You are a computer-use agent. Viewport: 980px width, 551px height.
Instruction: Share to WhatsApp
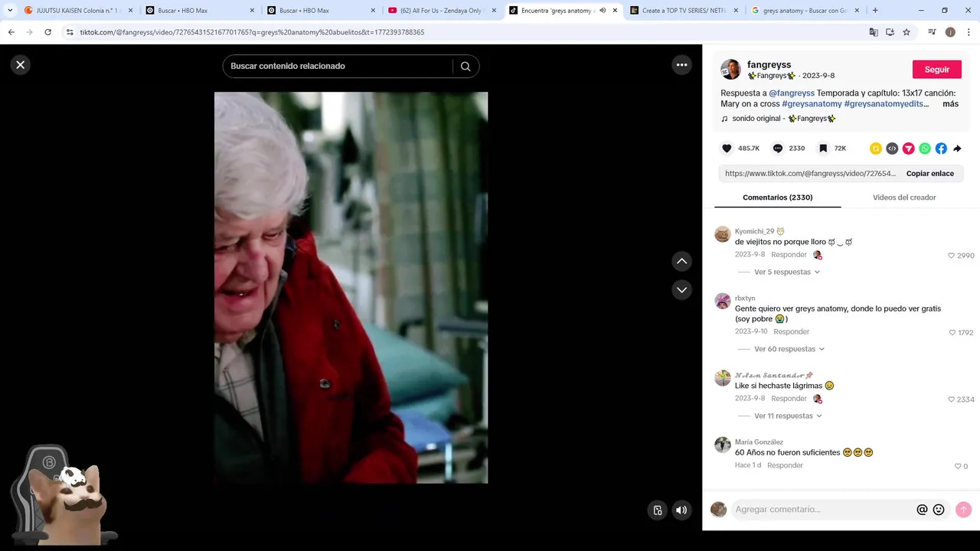tap(925, 148)
